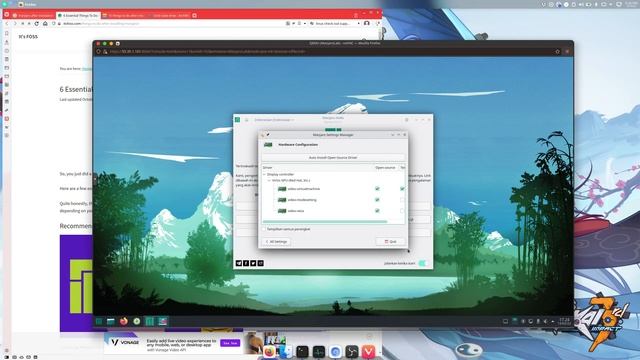The width and height of the screenshot is (640, 360).
Task: Switch to the third Vivaldi tab
Action: [123, 15]
